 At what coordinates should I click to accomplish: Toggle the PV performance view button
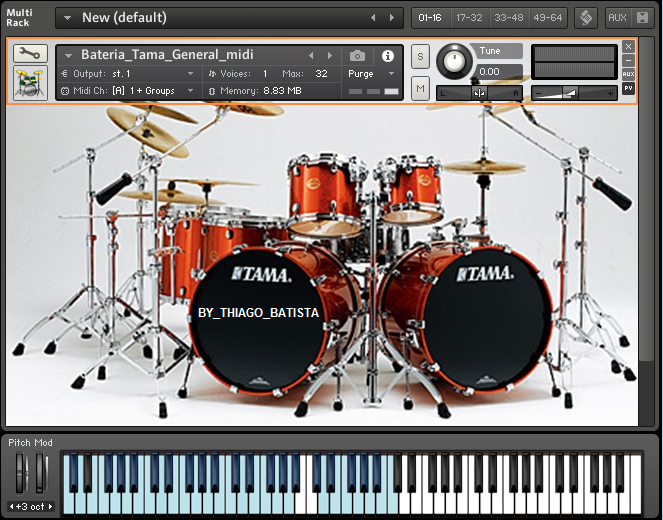coord(628,88)
